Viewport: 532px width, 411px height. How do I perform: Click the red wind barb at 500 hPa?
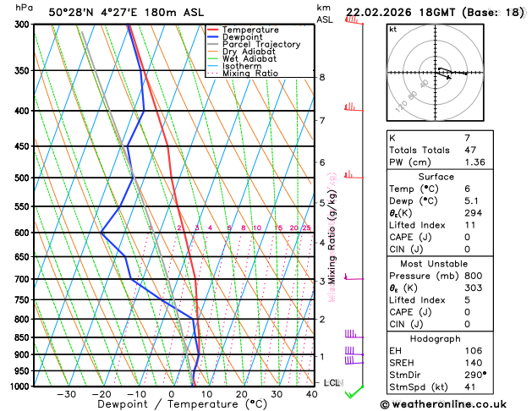pos(354,175)
